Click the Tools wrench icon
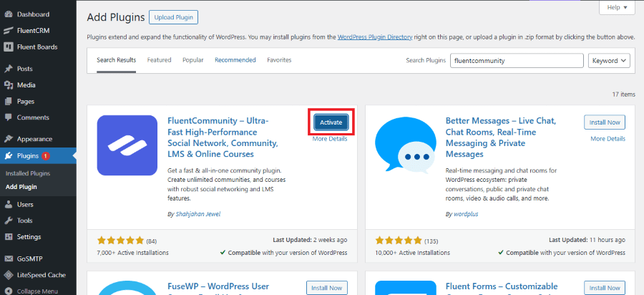This screenshot has height=295, width=644. (x=8, y=221)
